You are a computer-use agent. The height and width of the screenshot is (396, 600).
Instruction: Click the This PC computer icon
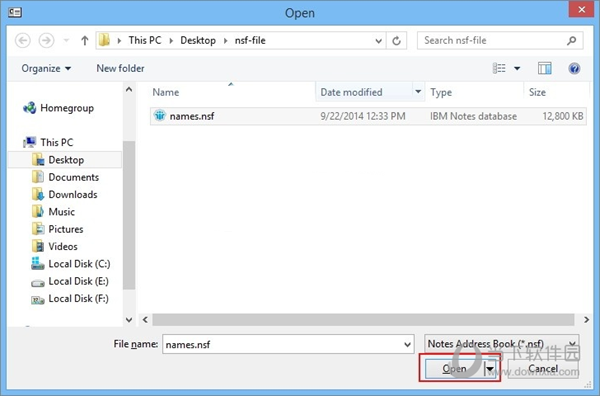29,142
